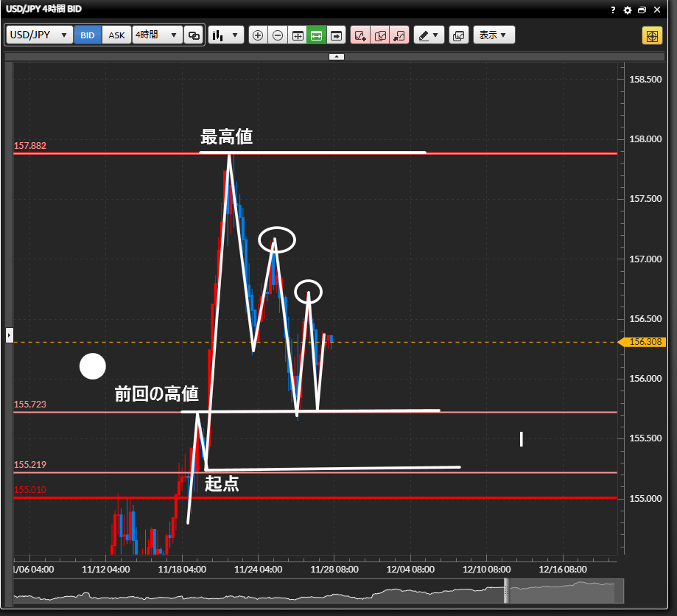Toggle the yellow crosshair target button
This screenshot has height=616, width=677.
(652, 35)
